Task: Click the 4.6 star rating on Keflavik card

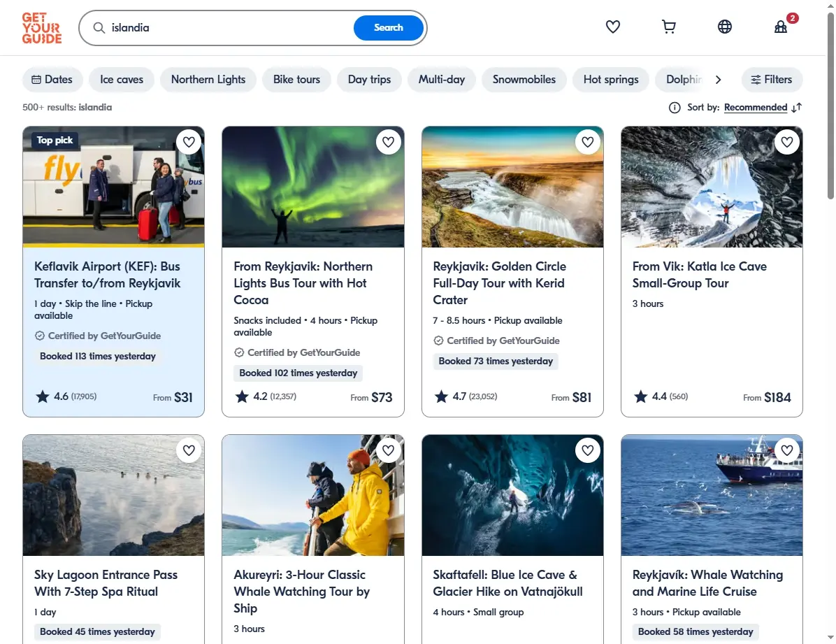Action: (66, 396)
